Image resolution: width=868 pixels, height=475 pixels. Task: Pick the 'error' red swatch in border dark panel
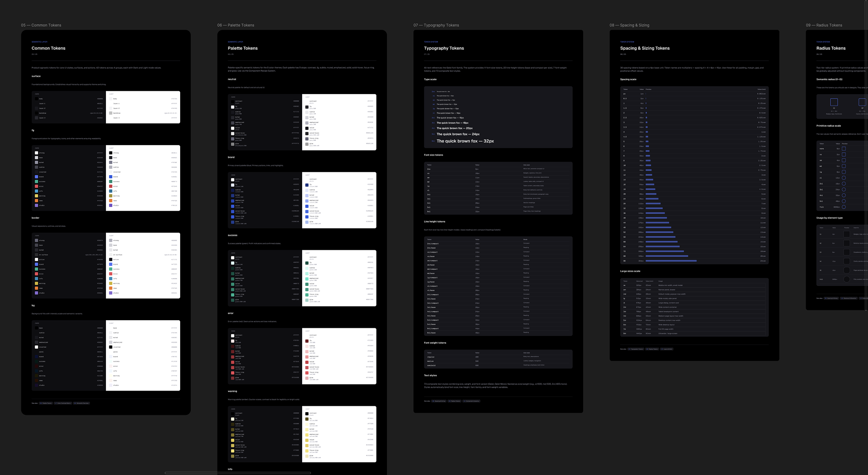36,274
